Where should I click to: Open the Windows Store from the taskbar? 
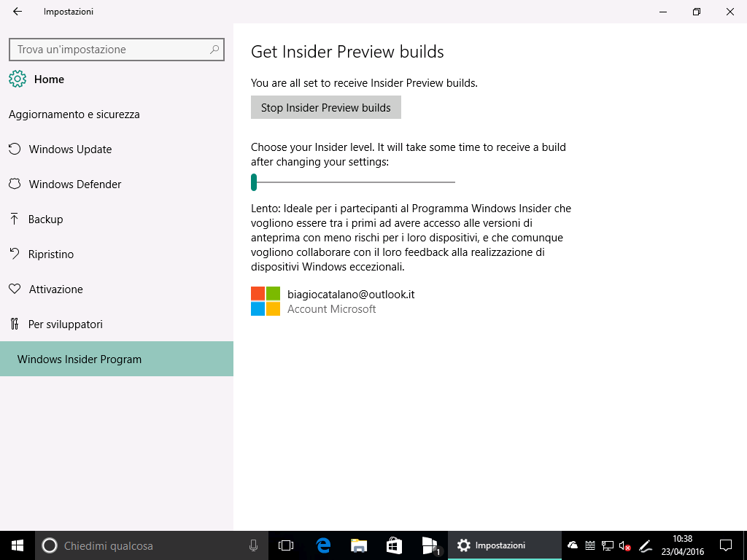(394, 545)
